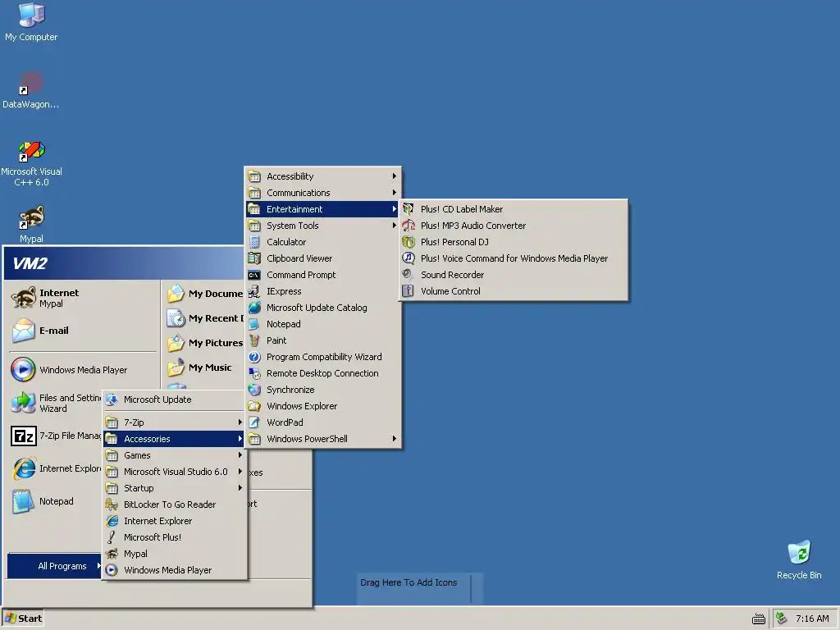Click the Sound Recorder icon
This screenshot has width=840, height=630.
(x=409, y=275)
